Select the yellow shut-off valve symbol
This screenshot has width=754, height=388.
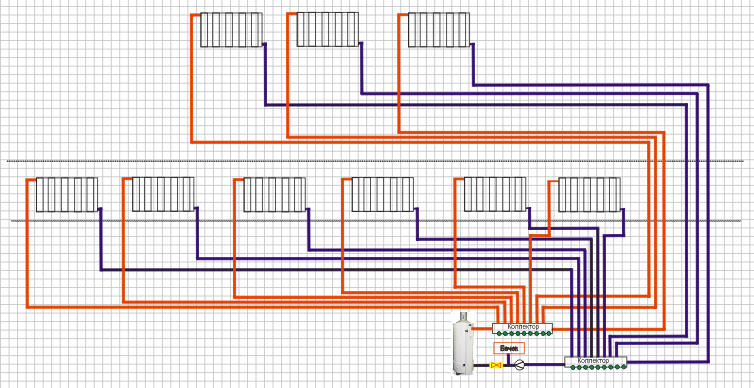pyautogui.click(x=496, y=365)
